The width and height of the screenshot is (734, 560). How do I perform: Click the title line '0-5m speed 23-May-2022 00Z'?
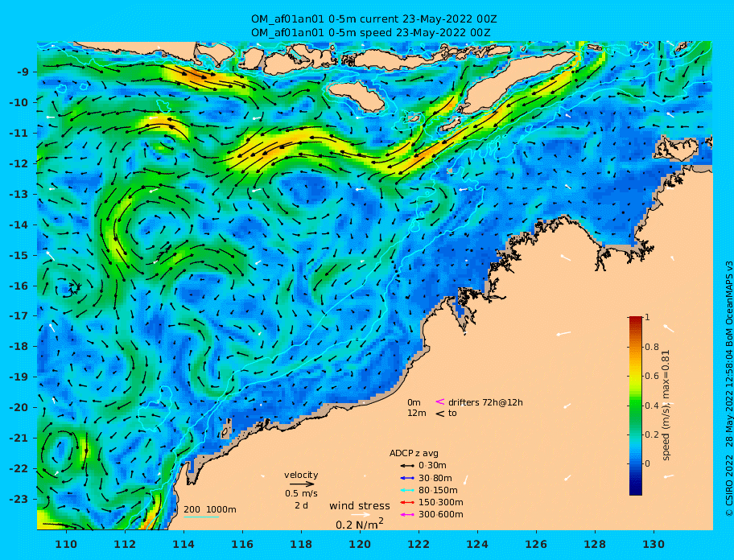pyautogui.click(x=371, y=33)
